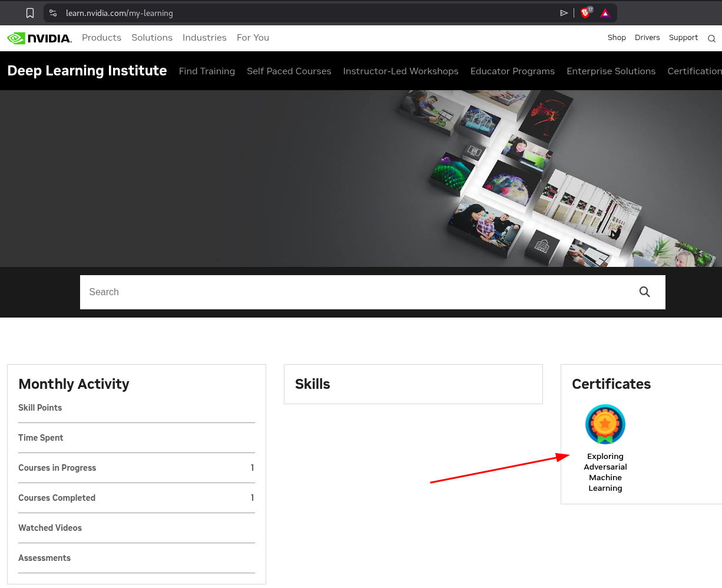The image size is (722, 588).
Task: Click the Brave Rewards triangle icon
Action: [605, 13]
